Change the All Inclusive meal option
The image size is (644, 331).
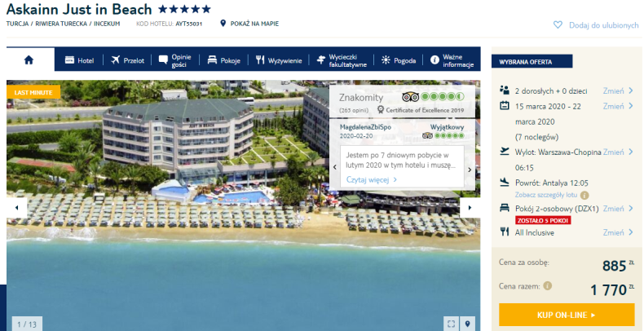618,232
